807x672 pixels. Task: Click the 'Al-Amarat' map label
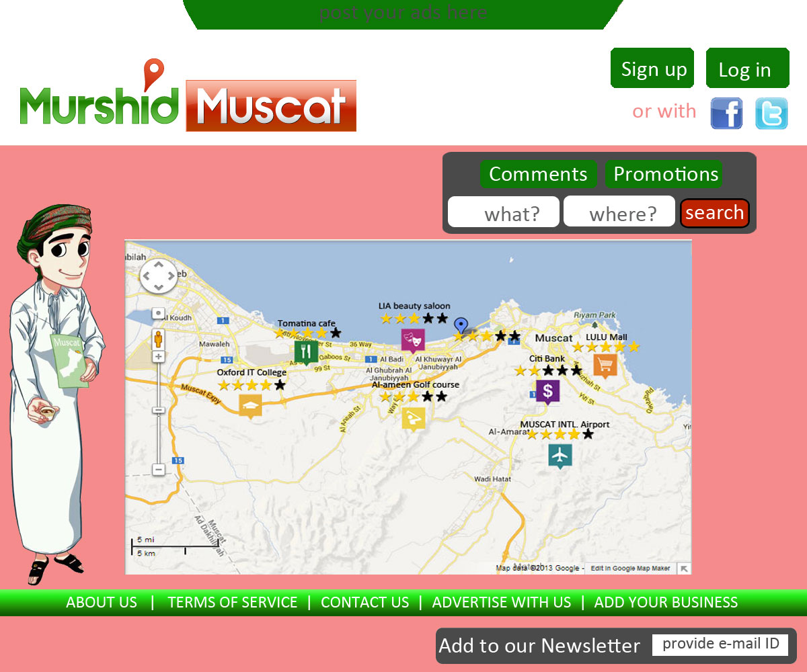509,431
